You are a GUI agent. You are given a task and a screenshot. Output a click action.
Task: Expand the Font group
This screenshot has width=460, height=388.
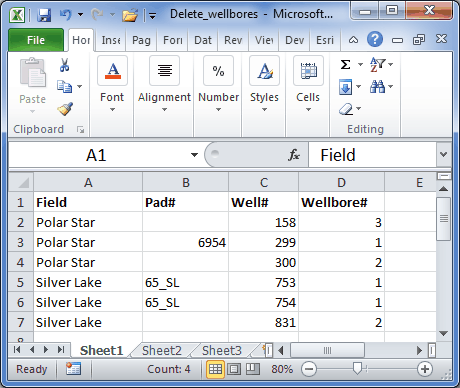tap(112, 85)
